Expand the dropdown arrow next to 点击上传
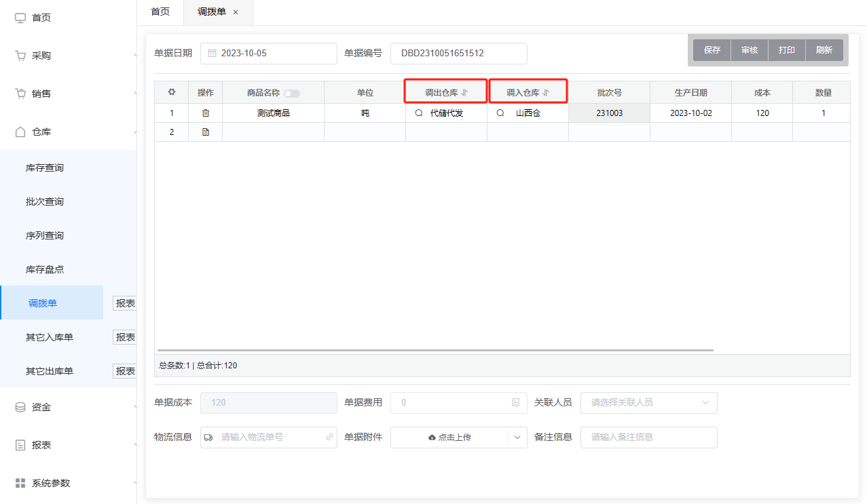The height and width of the screenshot is (504, 867). [517, 438]
